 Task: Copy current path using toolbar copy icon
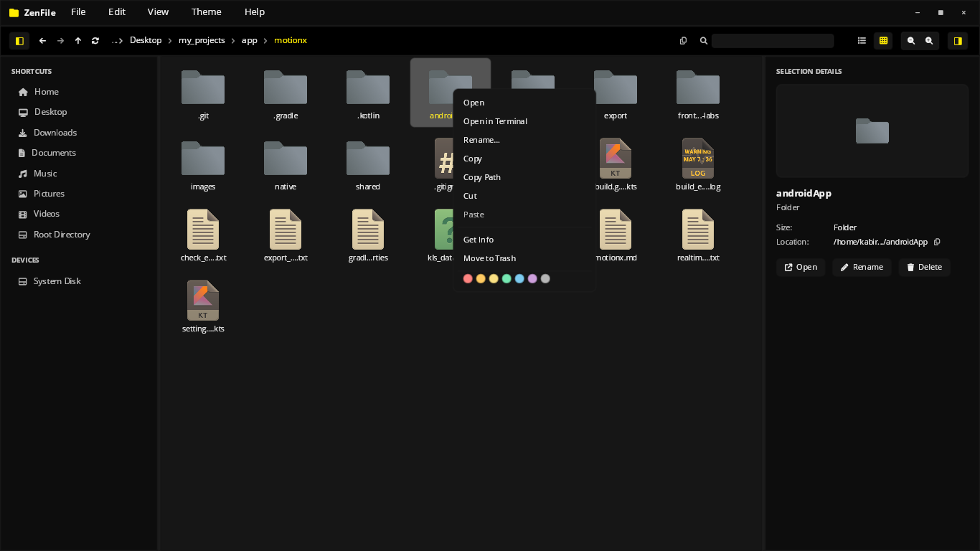[683, 41]
